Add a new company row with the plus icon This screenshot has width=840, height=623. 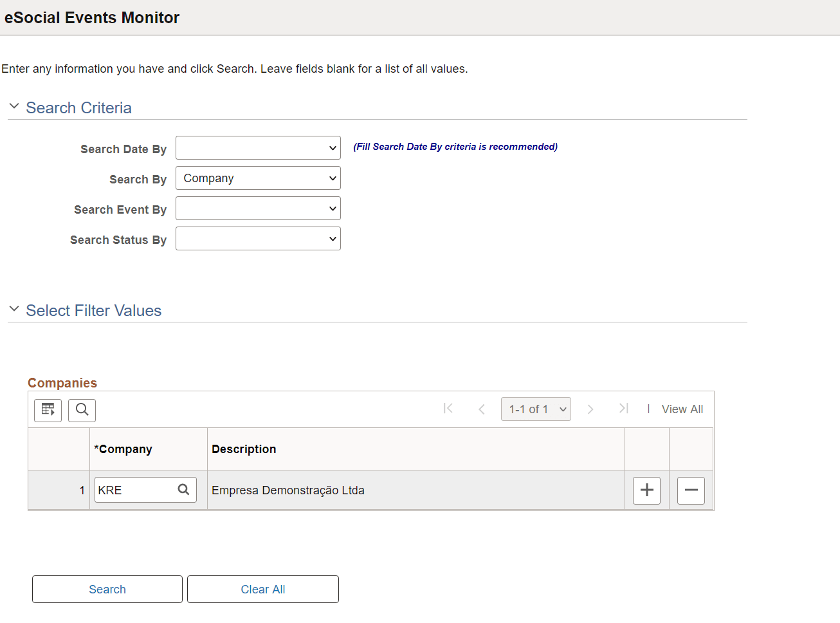(x=646, y=490)
